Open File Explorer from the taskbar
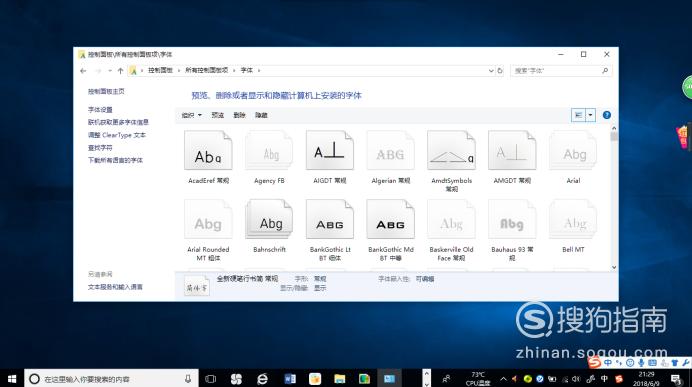 click(x=339, y=379)
